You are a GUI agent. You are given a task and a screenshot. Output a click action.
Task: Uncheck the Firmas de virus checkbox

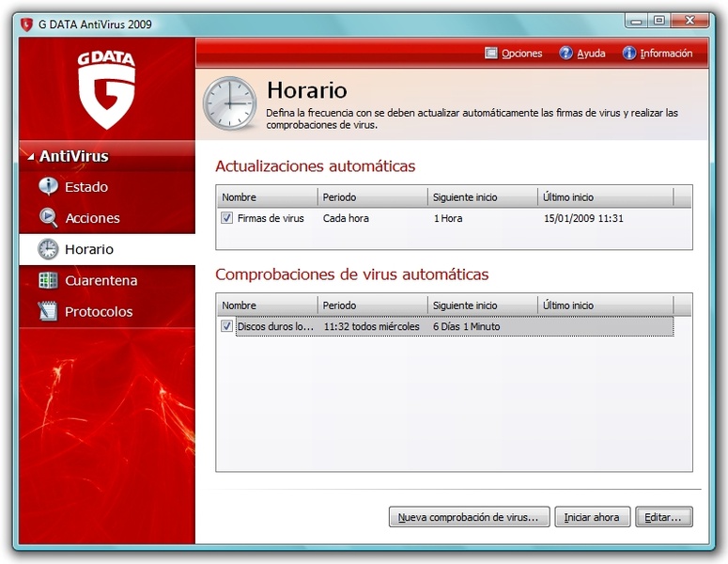(x=226, y=217)
